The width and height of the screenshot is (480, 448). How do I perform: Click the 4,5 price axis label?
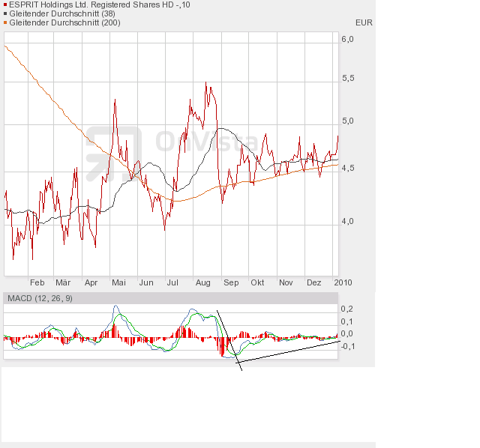coord(348,169)
